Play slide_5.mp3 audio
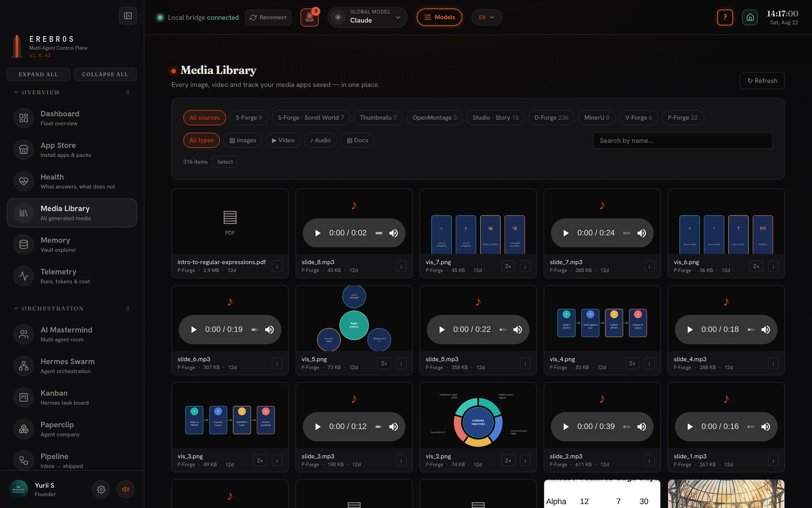The height and width of the screenshot is (508, 812). (442, 330)
